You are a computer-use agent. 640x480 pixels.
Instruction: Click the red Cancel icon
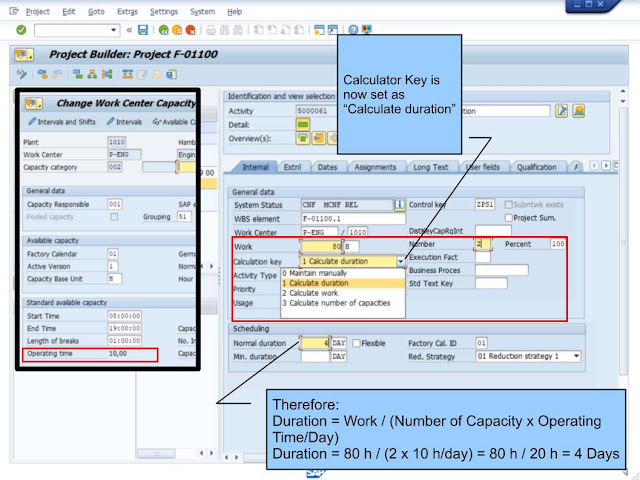[x=191, y=30]
